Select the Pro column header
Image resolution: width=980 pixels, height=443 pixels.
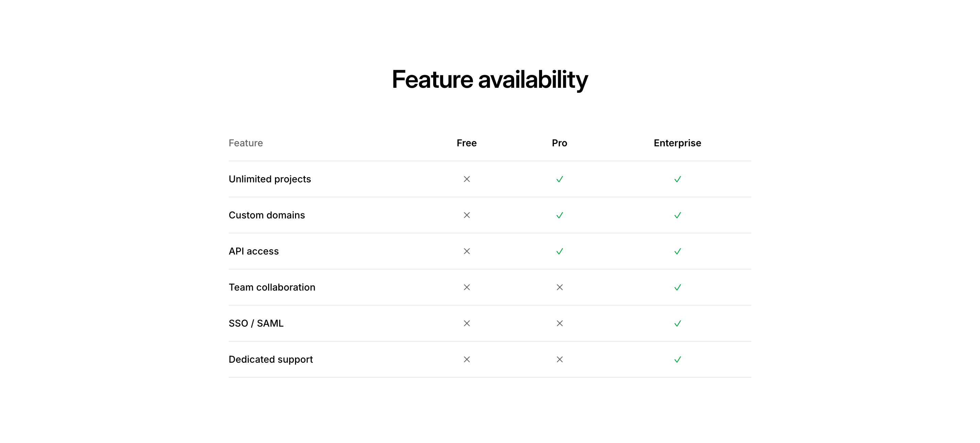(x=559, y=143)
